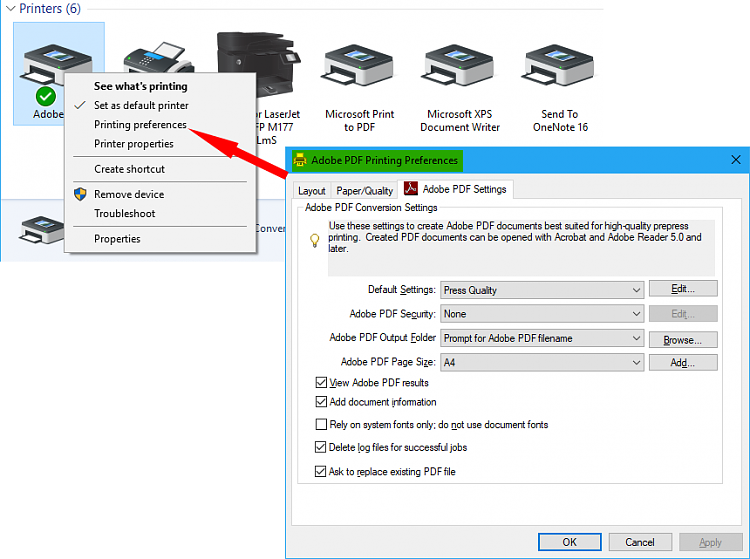Click Edit button for Adobe PDF Security
The height and width of the screenshot is (559, 750).
click(683, 314)
